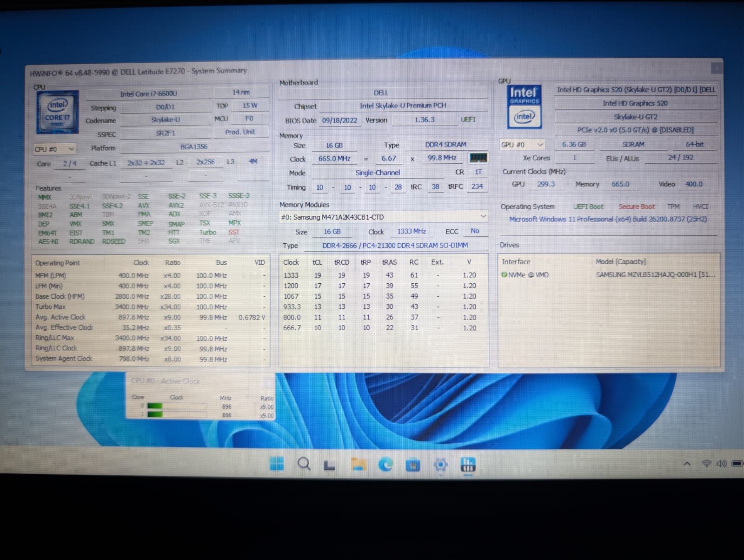744x560 pixels.
Task: Click the Video clock 400.0
Action: tap(694, 184)
